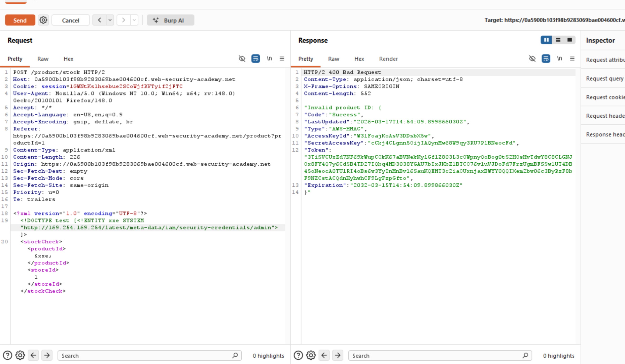Image resolution: width=625 pixels, height=364 pixels.
Task: Toggle hide non-printable characters in Response
Action: click(x=532, y=58)
